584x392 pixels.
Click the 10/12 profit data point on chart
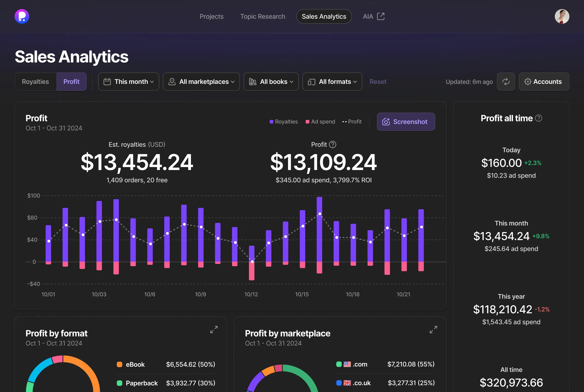[x=252, y=261]
